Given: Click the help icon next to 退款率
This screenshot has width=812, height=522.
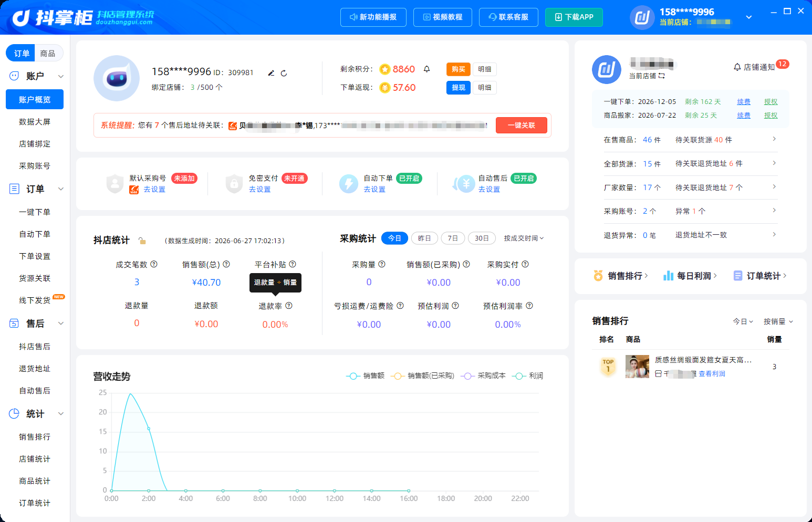Looking at the screenshot, I should (289, 306).
